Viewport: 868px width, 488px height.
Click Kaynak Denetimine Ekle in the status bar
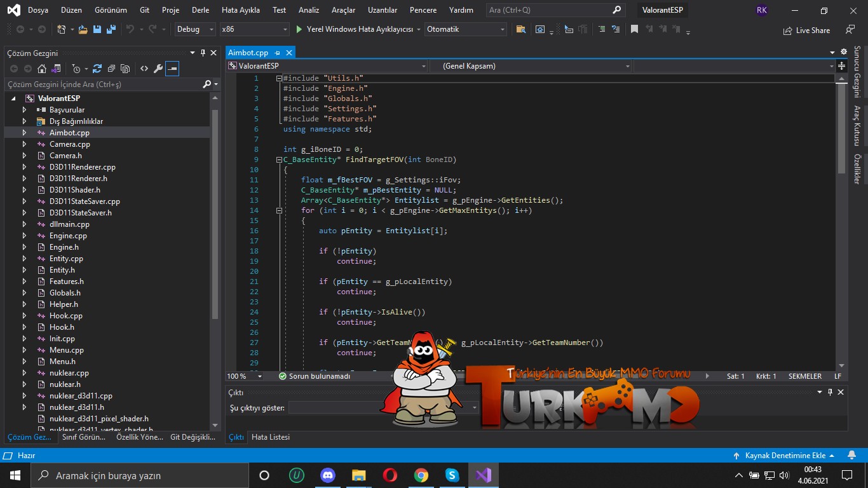[783, 456]
